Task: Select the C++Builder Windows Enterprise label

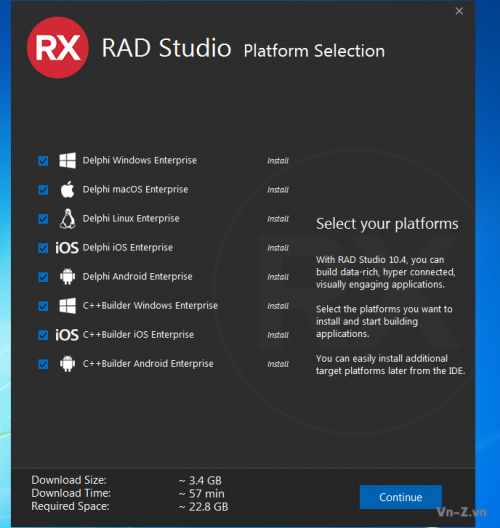Action: click(x=150, y=306)
